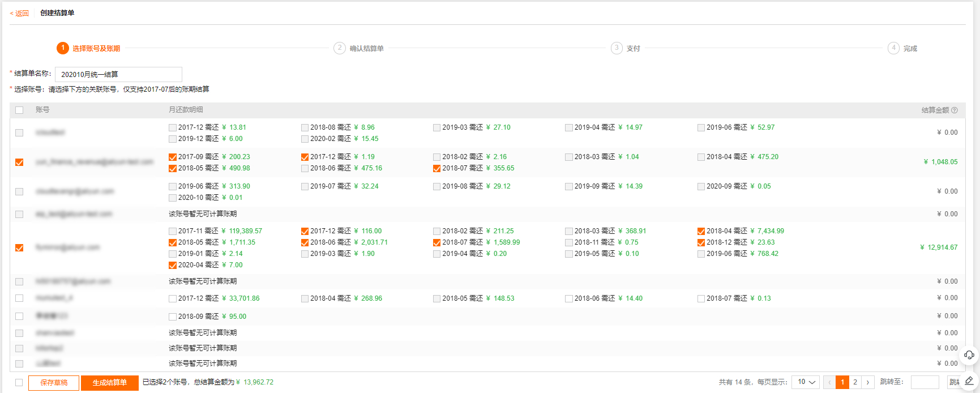Go to next page arrow in pagination

coord(868,382)
